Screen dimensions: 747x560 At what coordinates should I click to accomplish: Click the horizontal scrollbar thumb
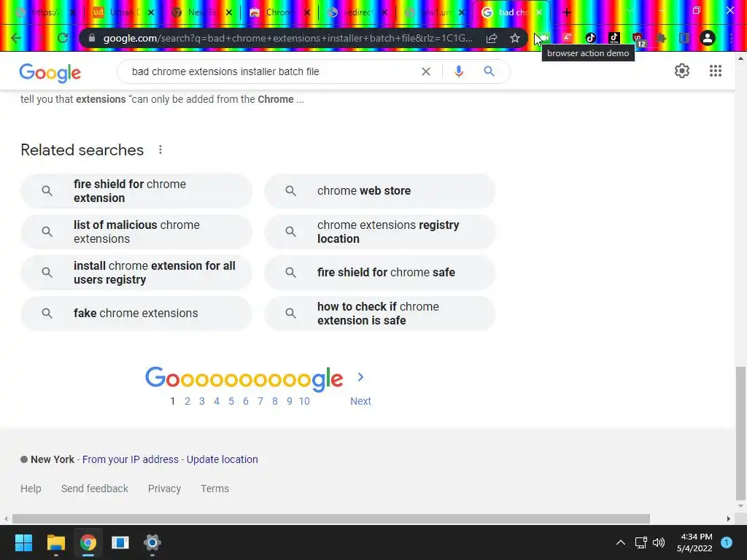331,518
